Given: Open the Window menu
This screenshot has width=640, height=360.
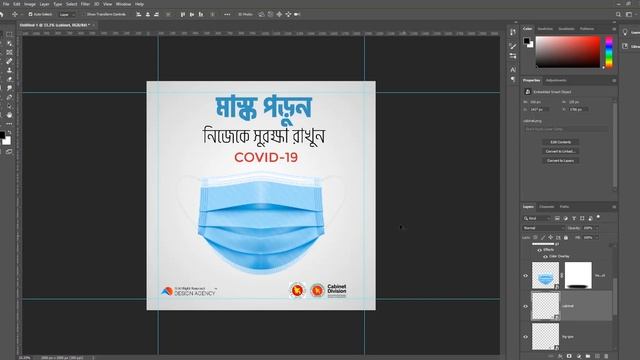Looking at the screenshot, I should pyautogui.click(x=123, y=4).
